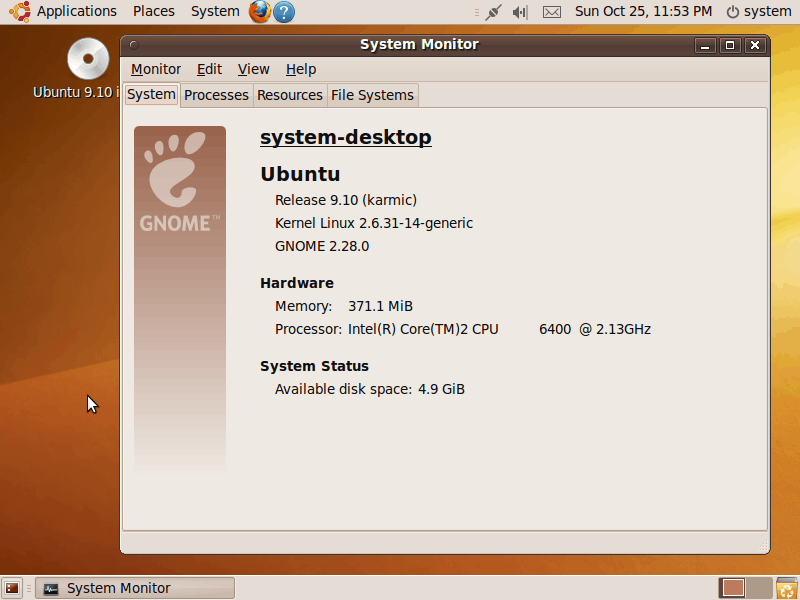Open the Trash icon in bottom panel
This screenshot has height=600, width=800.
tap(787, 588)
